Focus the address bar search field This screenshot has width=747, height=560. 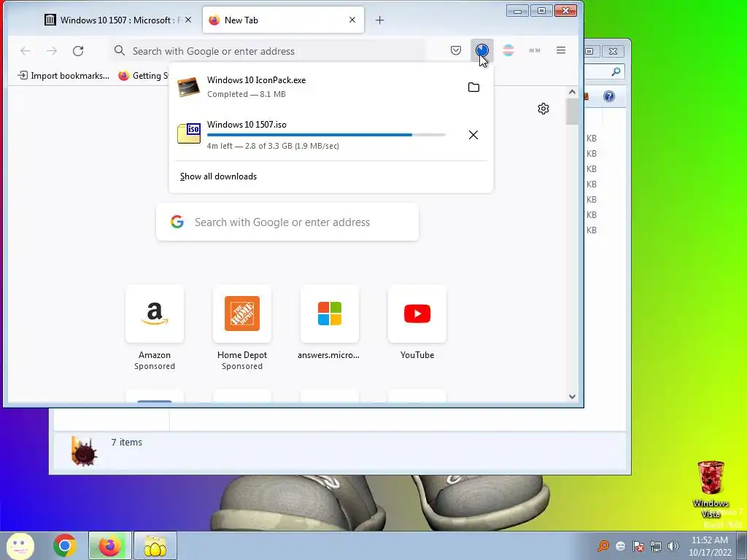point(268,51)
